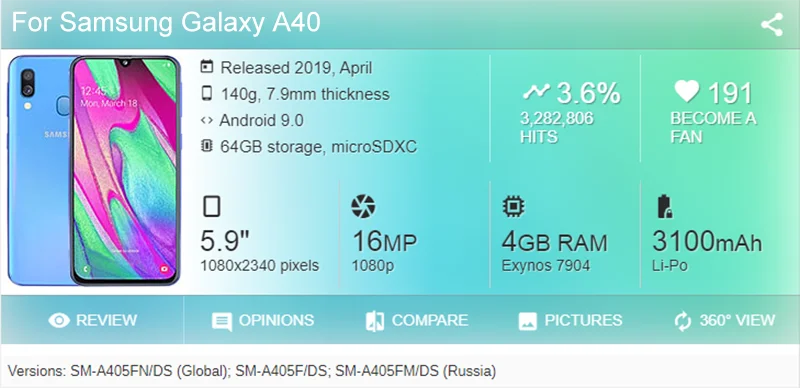Click the share icon in header

coord(771,25)
